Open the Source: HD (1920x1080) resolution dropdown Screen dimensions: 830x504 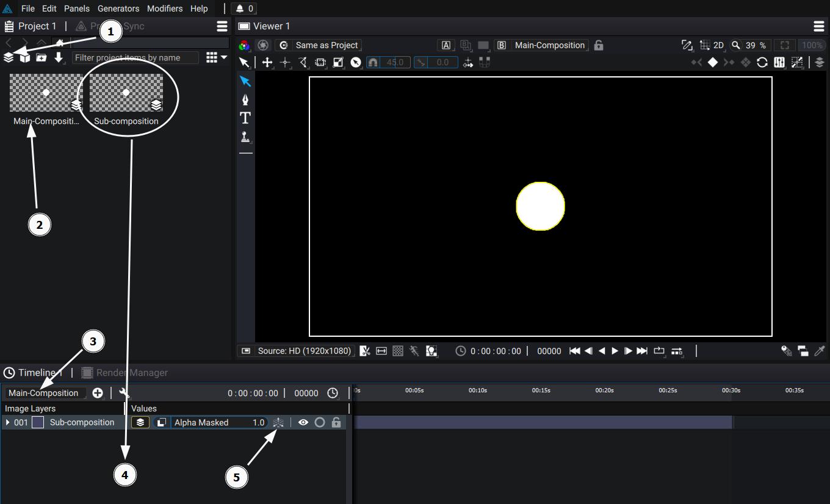(x=296, y=351)
